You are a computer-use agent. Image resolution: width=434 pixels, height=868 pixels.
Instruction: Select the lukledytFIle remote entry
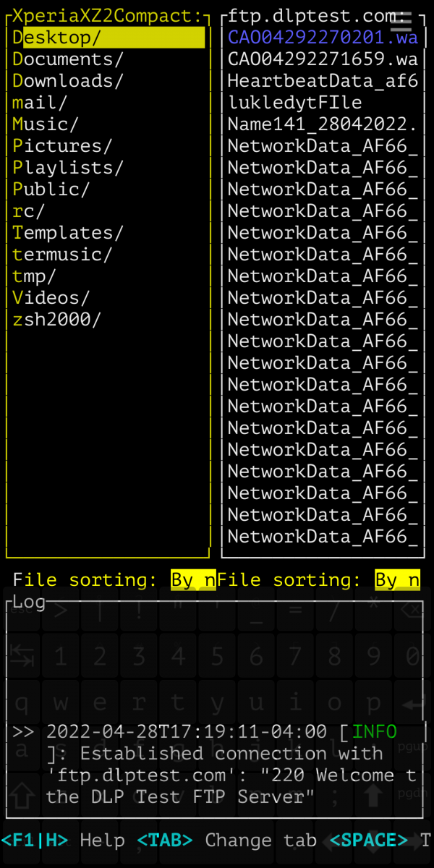click(x=294, y=103)
